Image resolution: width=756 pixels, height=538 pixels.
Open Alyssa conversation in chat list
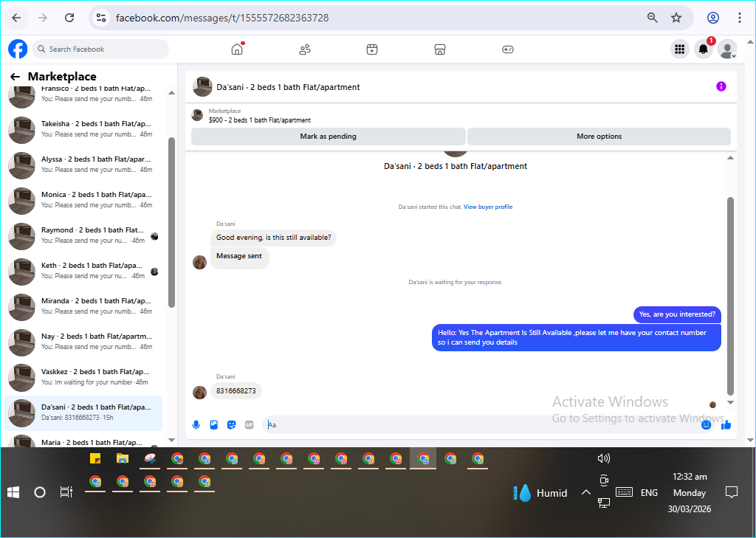click(84, 165)
